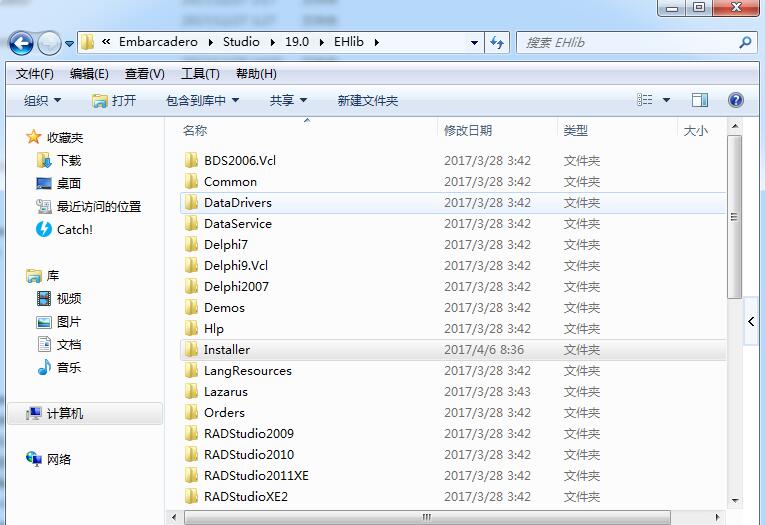
Task: Sort by the 类型 column header
Action: (x=576, y=130)
